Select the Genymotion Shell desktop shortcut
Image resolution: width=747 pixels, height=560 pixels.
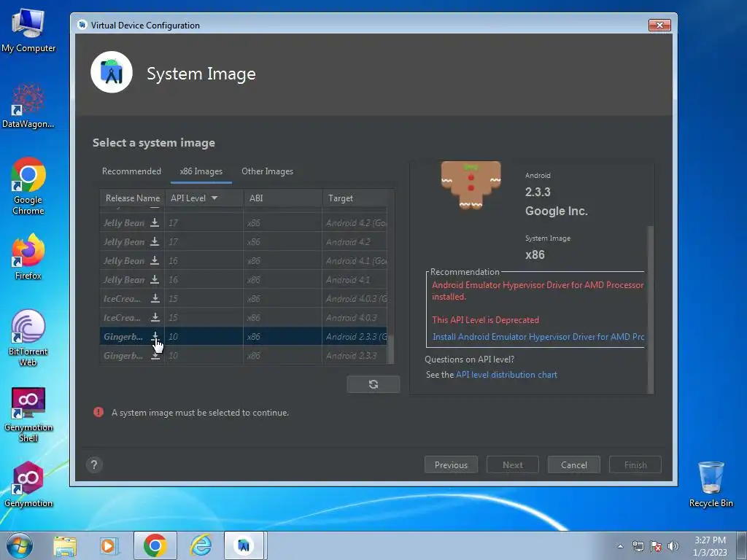28,414
